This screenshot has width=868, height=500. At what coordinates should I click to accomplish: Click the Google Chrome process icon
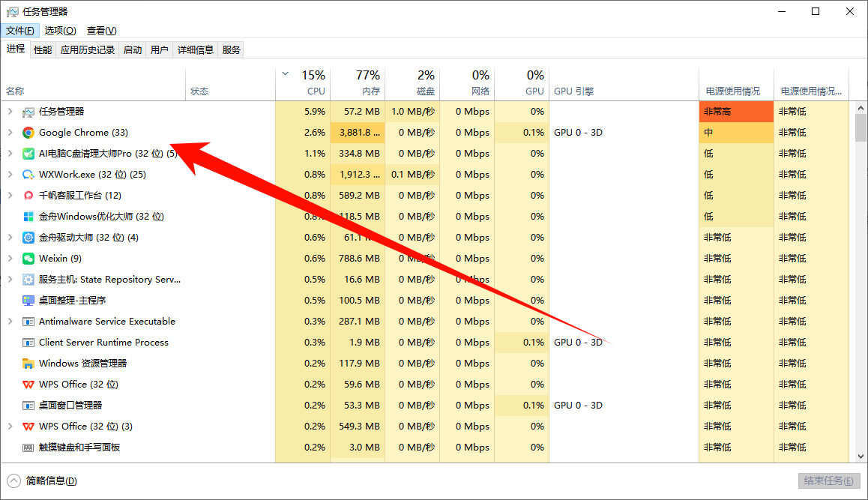pyautogui.click(x=28, y=133)
